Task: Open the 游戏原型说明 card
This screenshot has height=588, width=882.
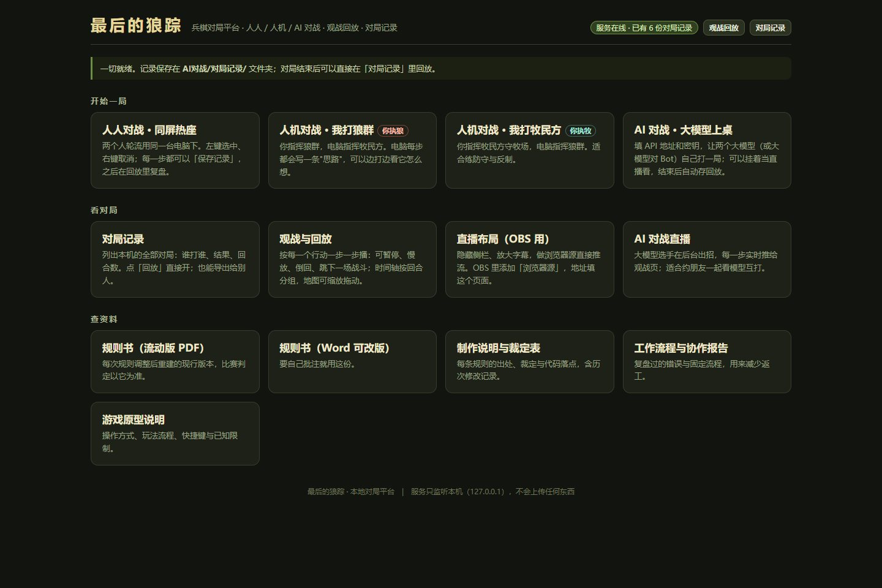Action: coord(175,434)
